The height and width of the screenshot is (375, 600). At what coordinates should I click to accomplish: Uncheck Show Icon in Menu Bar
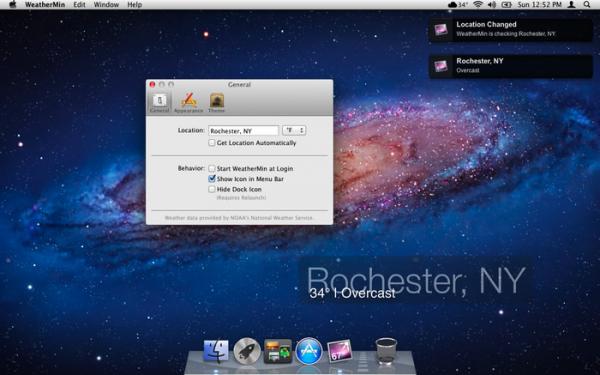[212, 179]
